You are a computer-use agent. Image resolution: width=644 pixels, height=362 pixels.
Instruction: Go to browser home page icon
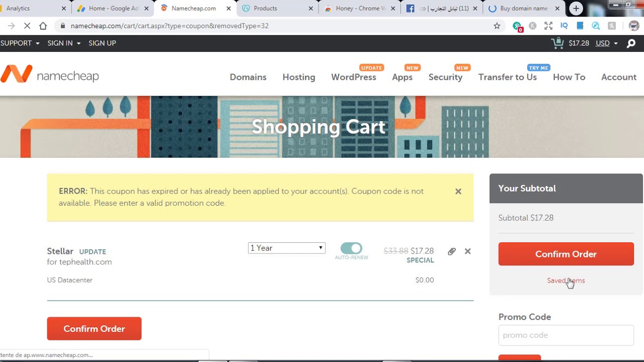click(43, 26)
